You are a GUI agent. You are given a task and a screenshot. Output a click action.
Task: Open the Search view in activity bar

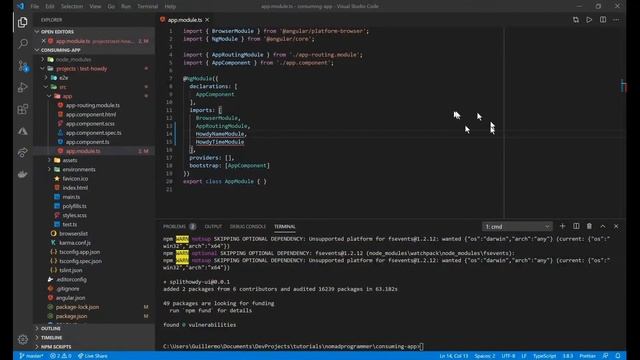[x=23, y=44]
